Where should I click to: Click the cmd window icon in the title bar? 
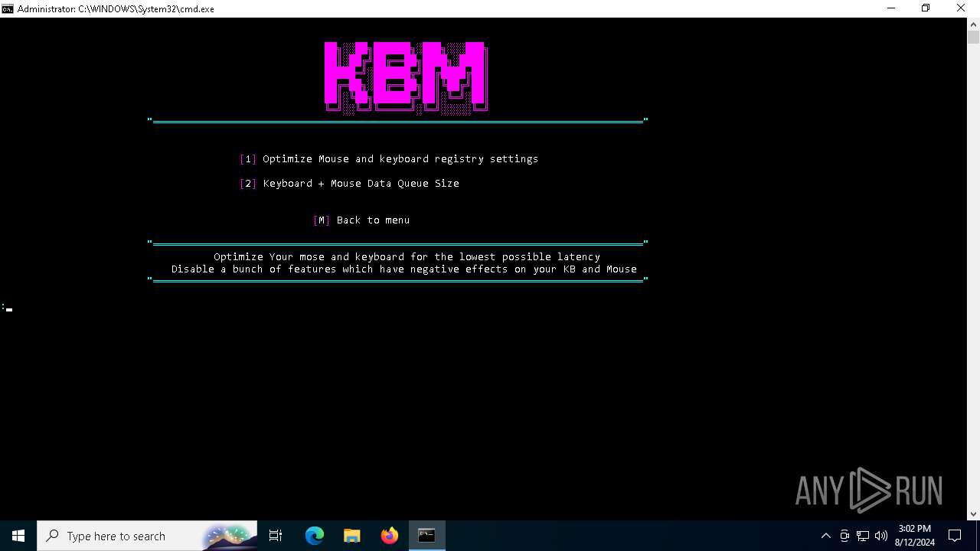(8, 8)
